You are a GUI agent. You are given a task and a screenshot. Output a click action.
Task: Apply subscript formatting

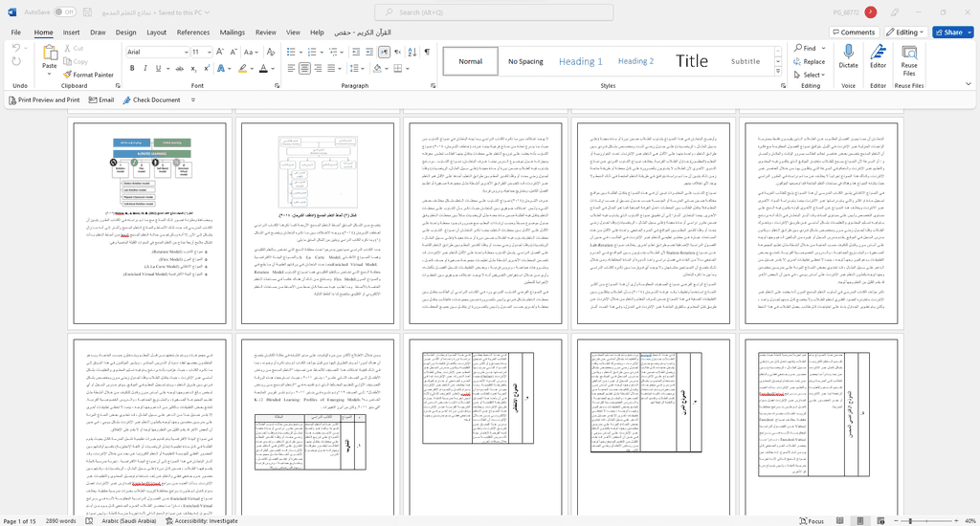pos(193,69)
